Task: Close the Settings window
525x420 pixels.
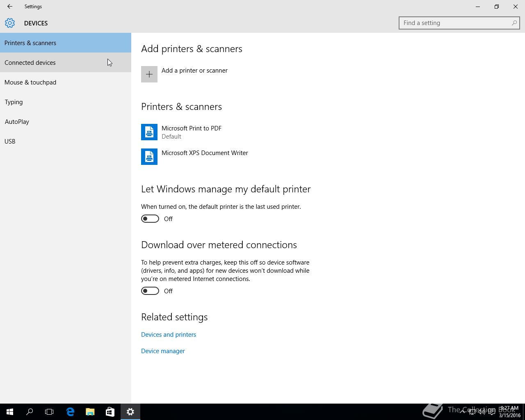Action: click(x=516, y=7)
